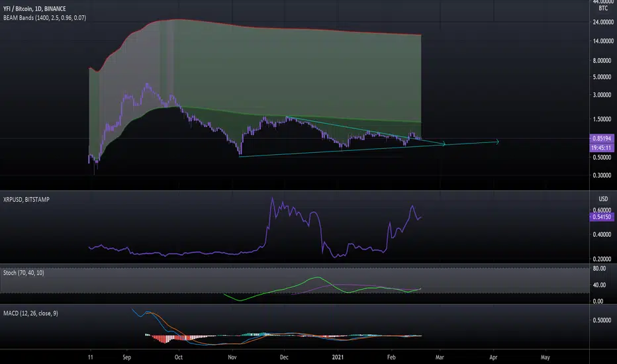Click the May marker on time axis
The width and height of the screenshot is (617, 364).
[545, 357]
